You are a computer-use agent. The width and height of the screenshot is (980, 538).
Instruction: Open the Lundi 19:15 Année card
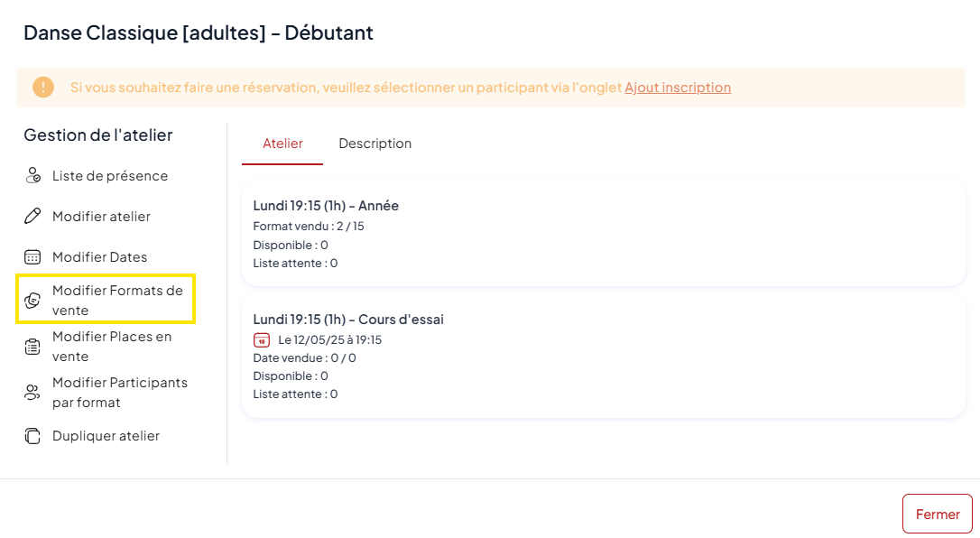(603, 233)
